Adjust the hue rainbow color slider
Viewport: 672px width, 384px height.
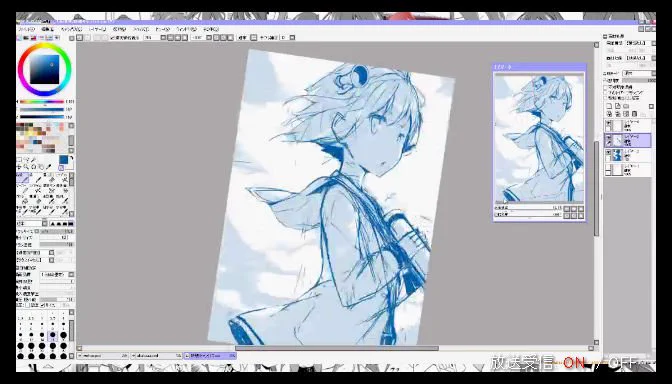point(42,102)
